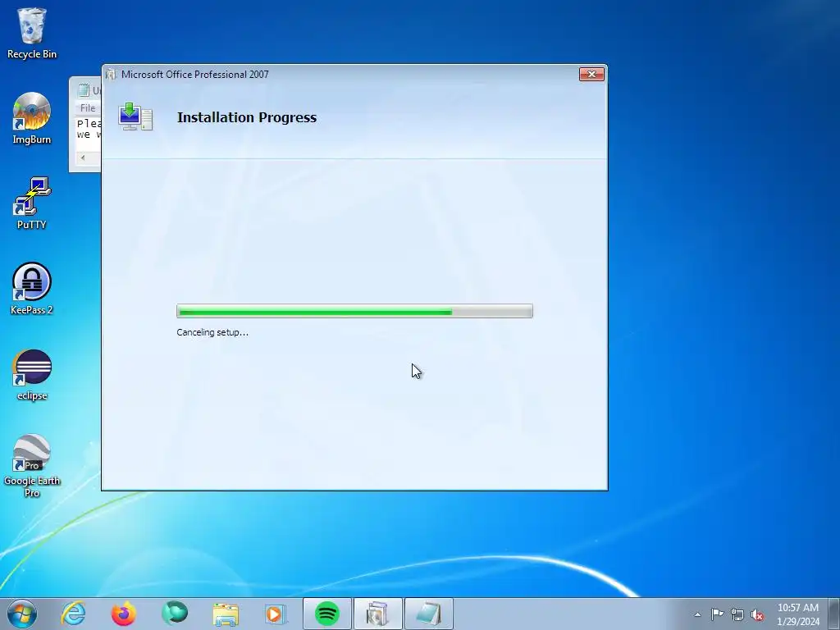
Task: Launch Firefox from the taskbar
Action: coord(124,614)
